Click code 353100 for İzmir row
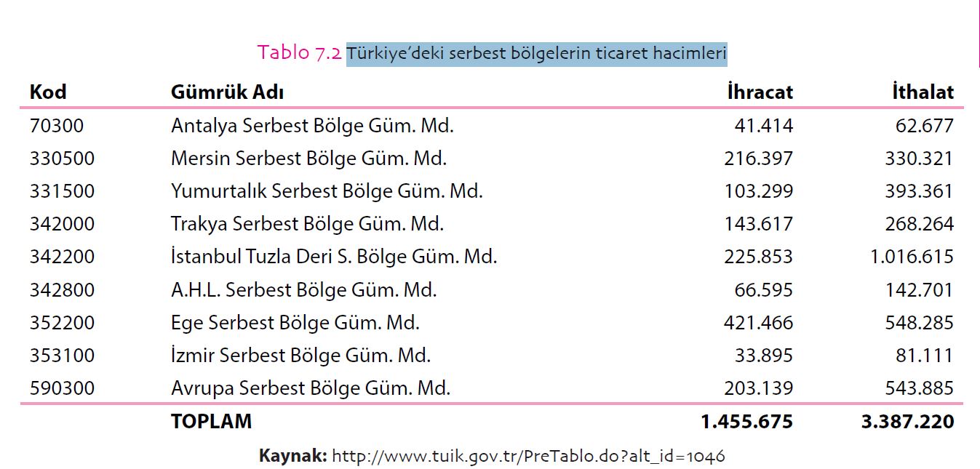 (62, 356)
